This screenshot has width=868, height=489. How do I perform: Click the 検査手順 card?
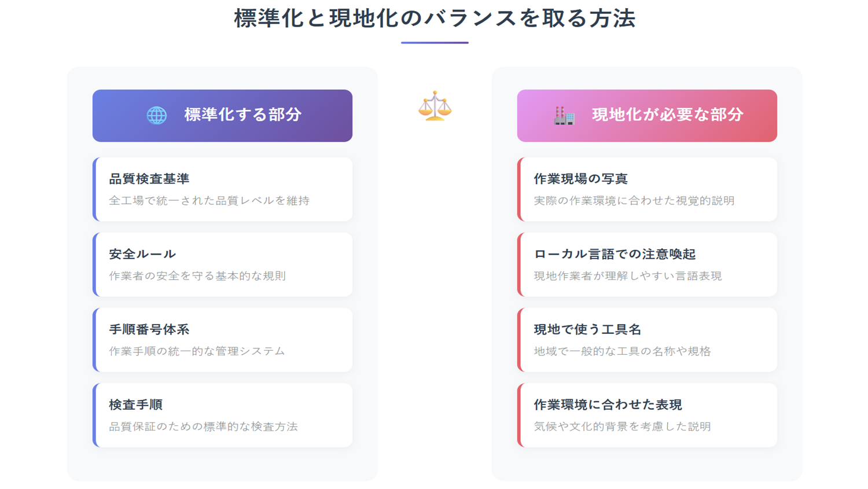(x=222, y=415)
